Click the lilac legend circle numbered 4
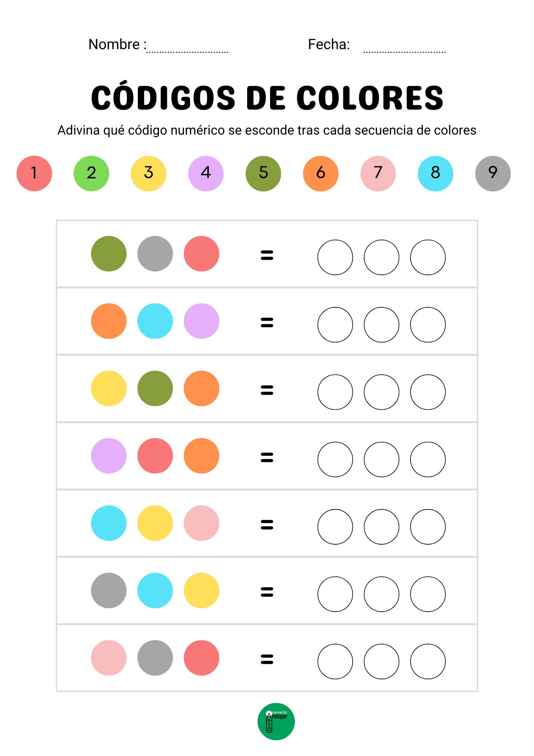 206,174
